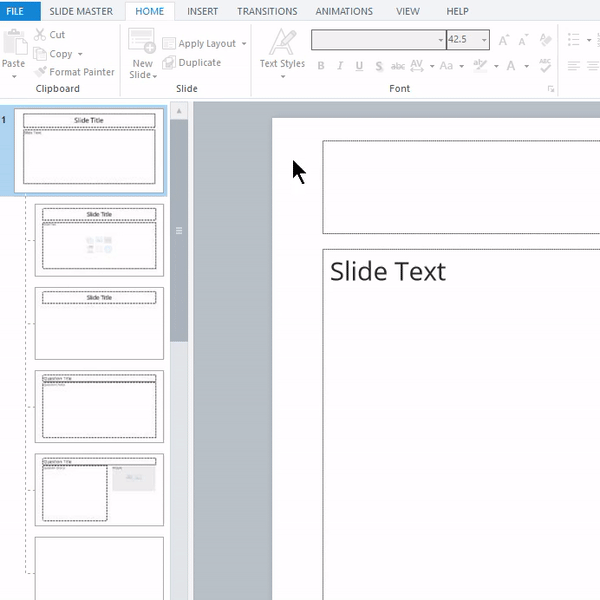Activate the Format Painter tool

[x=74, y=72]
